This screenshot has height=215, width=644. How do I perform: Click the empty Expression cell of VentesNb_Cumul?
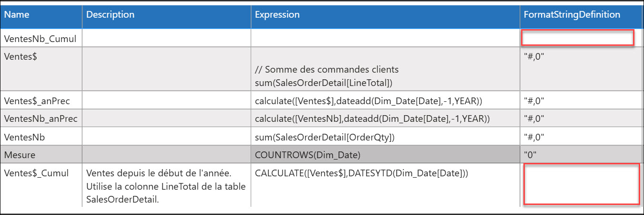pos(386,38)
